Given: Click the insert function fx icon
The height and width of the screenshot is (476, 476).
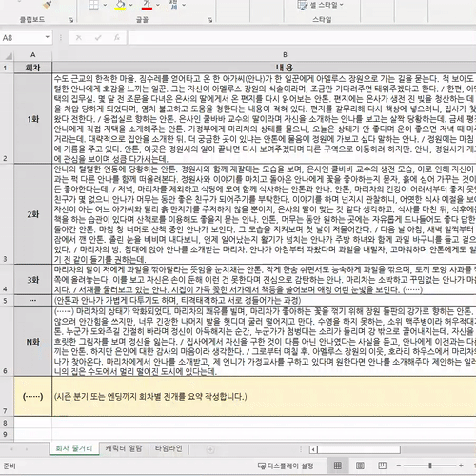Looking at the screenshot, I should (117, 38).
